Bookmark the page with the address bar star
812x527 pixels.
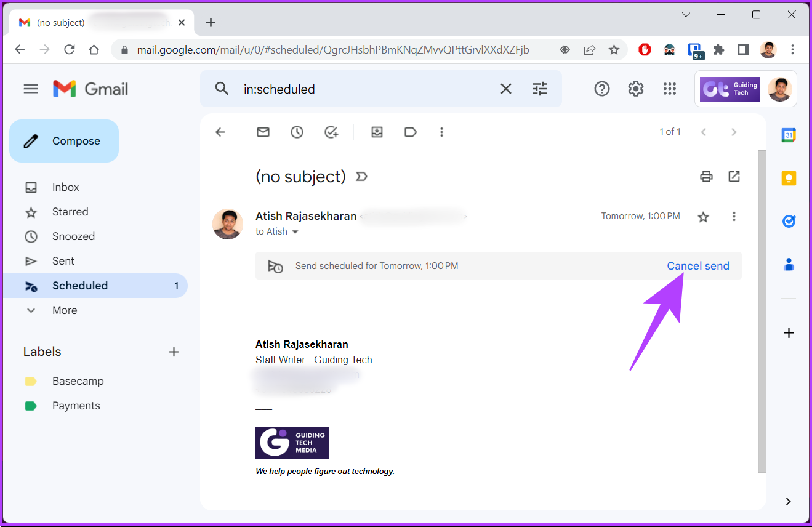[614, 50]
